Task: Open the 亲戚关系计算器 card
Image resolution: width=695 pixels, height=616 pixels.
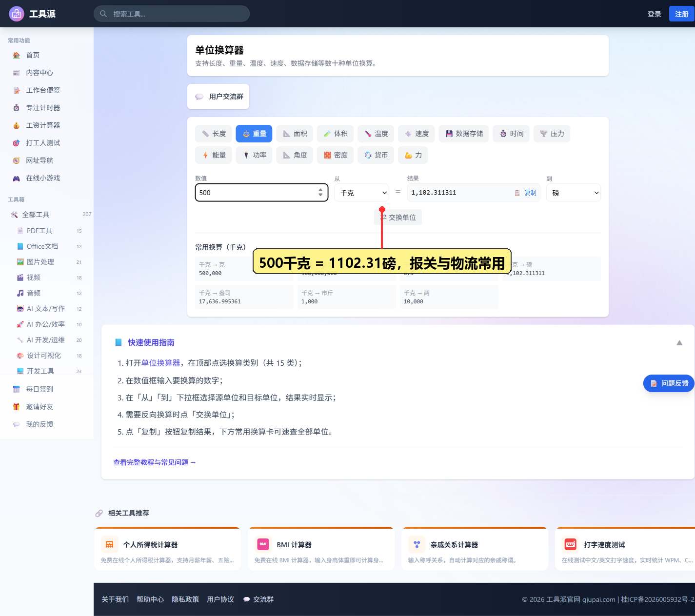Action: [475, 549]
